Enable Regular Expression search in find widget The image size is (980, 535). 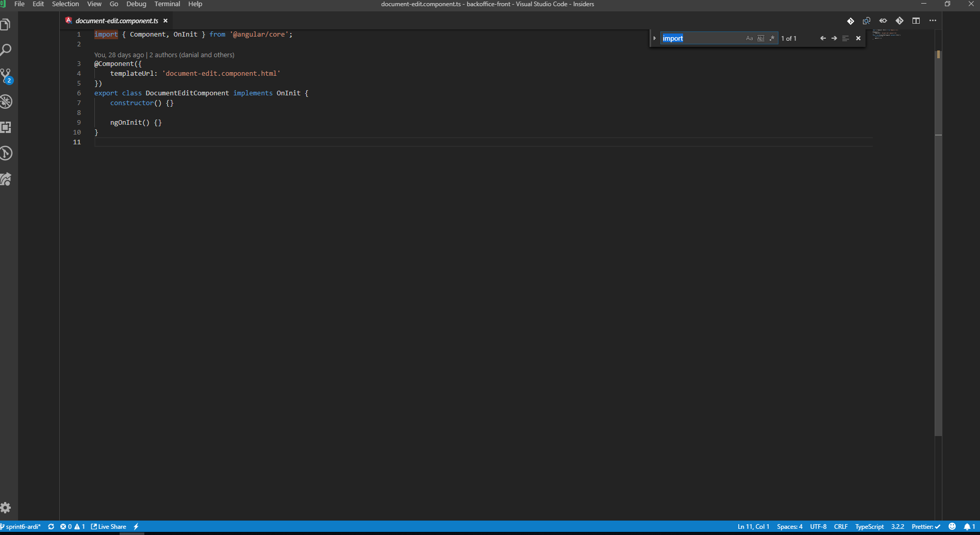772,38
